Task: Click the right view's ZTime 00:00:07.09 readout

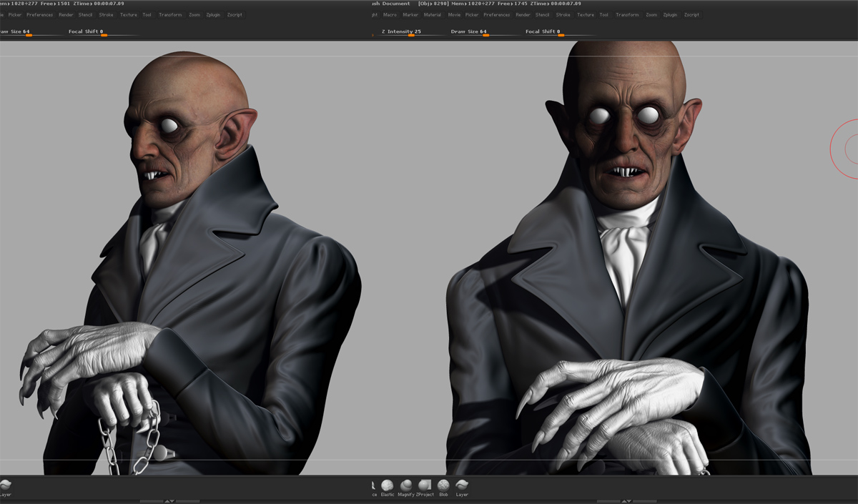Action: 555,4
